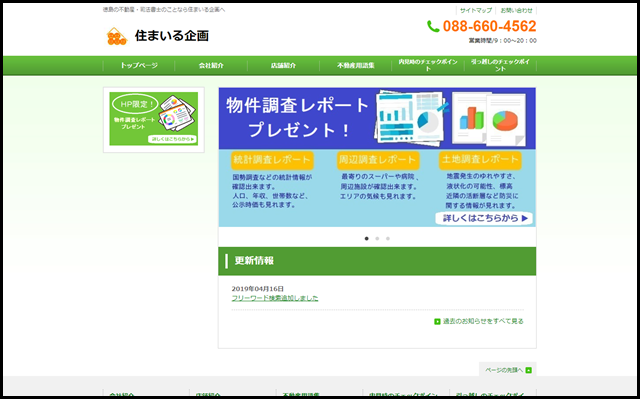
Task: Open the お問い合わせ link at top right
Action: click(x=516, y=11)
